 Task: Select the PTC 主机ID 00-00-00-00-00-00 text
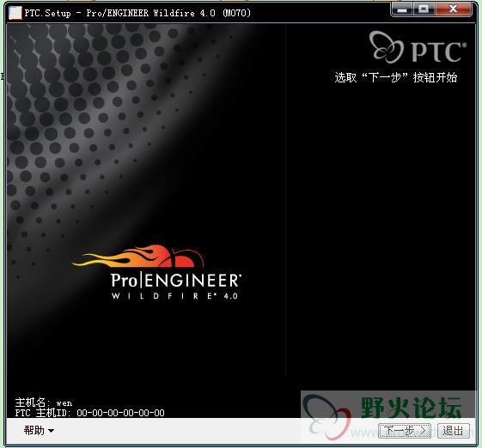[89, 413]
